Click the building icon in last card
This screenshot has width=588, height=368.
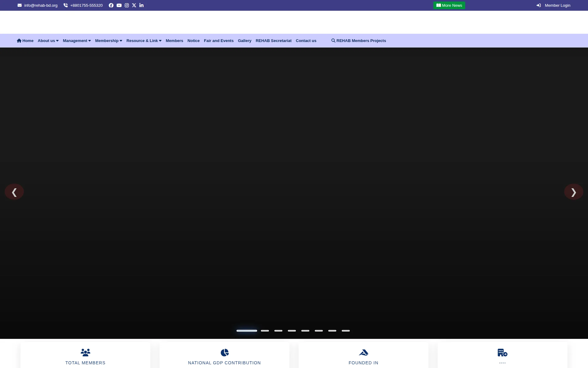(x=502, y=352)
